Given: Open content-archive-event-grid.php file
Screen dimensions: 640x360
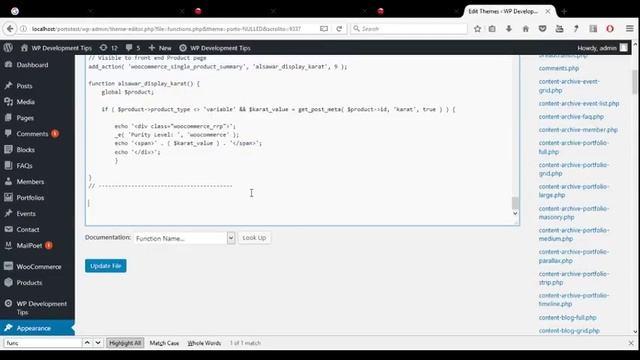Looking at the screenshot, I should click(x=569, y=86).
